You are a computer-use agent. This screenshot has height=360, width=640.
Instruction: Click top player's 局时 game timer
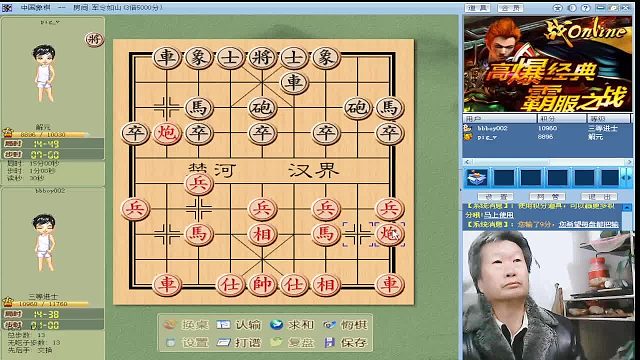point(53,144)
